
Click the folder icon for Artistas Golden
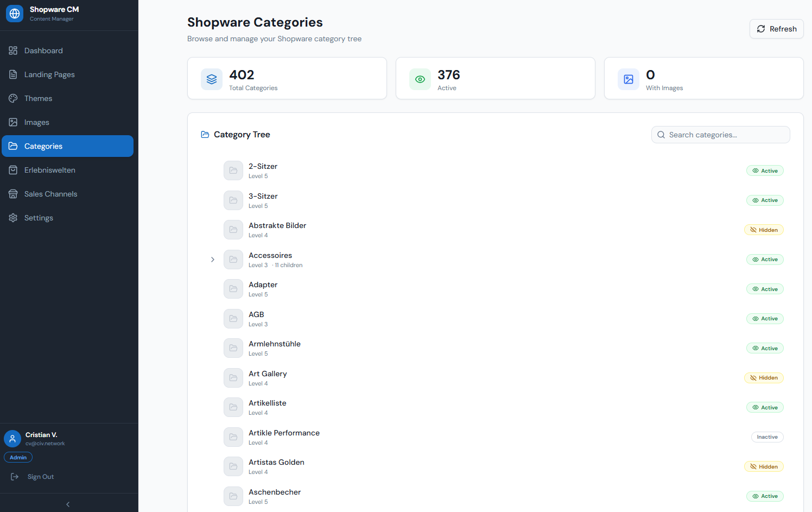tap(233, 466)
